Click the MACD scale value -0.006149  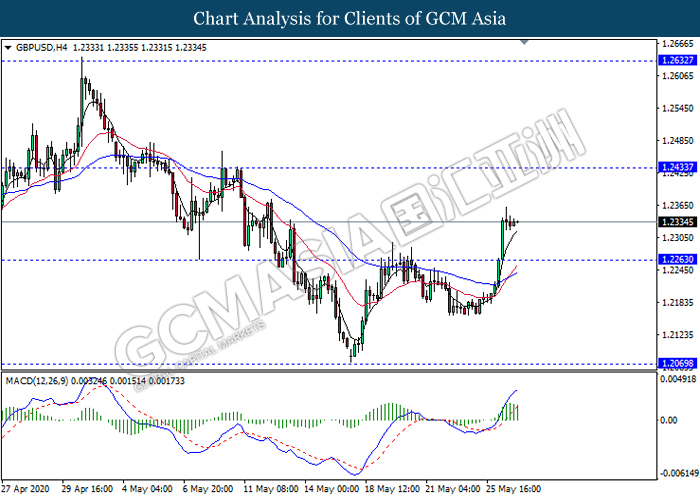click(x=677, y=473)
